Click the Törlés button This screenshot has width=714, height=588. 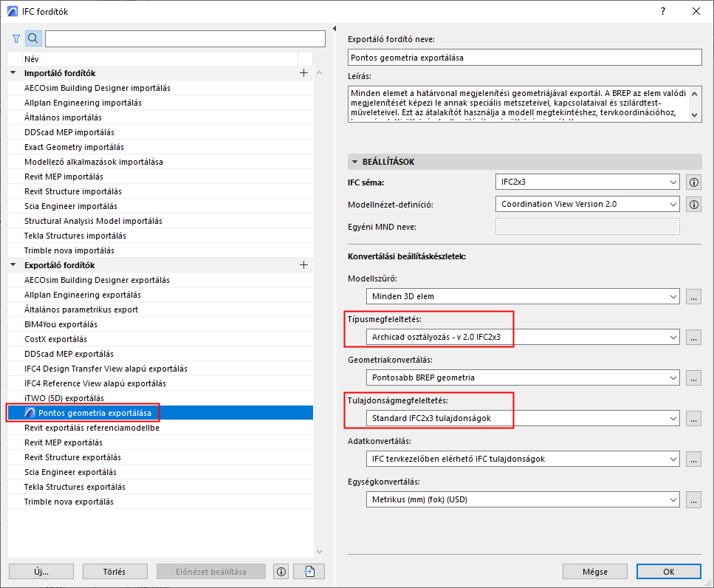coord(114,572)
